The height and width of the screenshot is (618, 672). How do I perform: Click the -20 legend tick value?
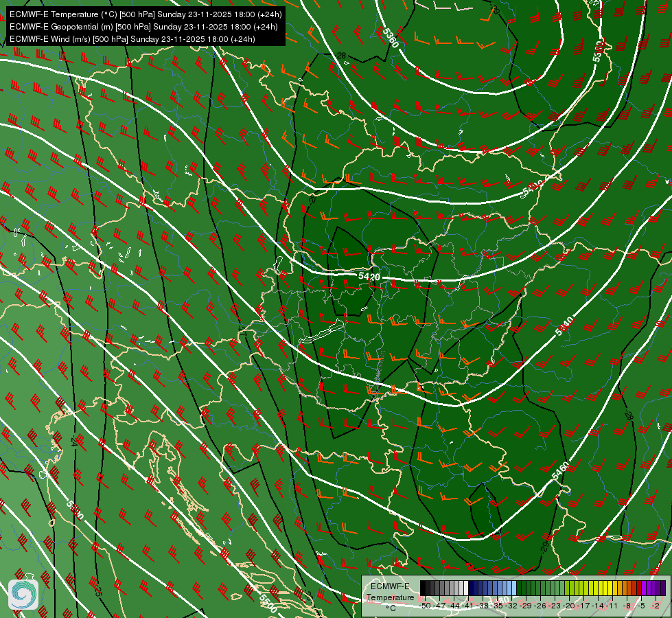click(569, 606)
